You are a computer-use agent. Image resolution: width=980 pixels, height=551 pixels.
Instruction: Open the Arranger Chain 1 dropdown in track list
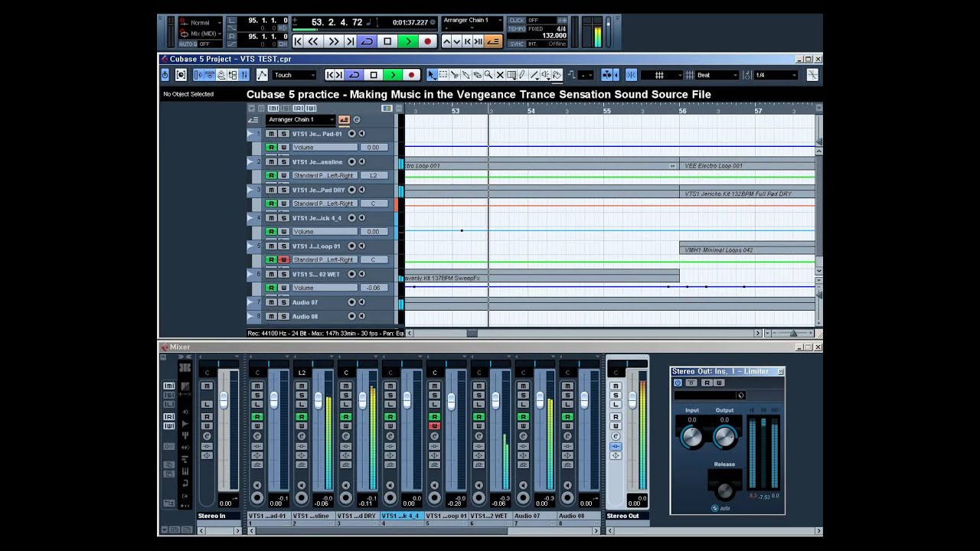pyautogui.click(x=301, y=119)
